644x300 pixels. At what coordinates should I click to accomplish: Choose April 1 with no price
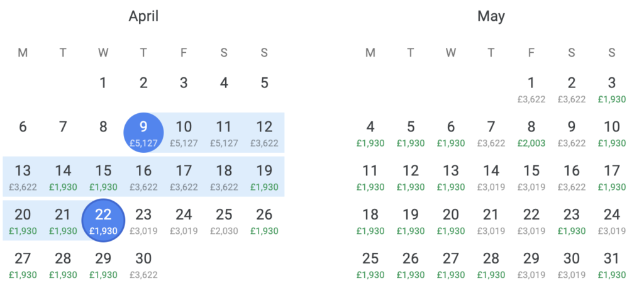point(103,83)
